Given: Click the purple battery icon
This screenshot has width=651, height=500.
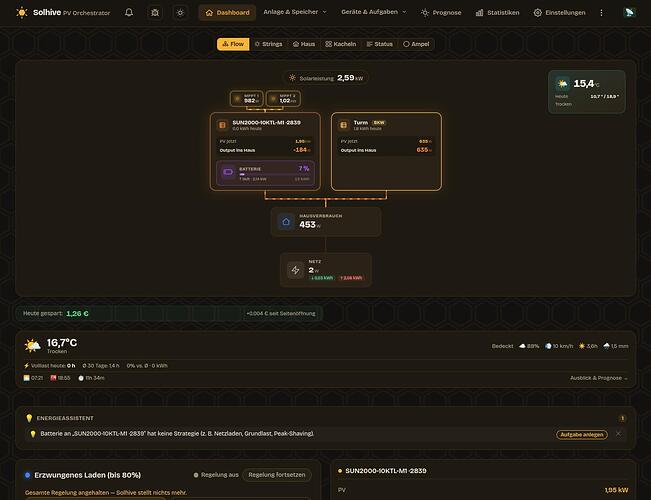Looking at the screenshot, I should point(228,172).
